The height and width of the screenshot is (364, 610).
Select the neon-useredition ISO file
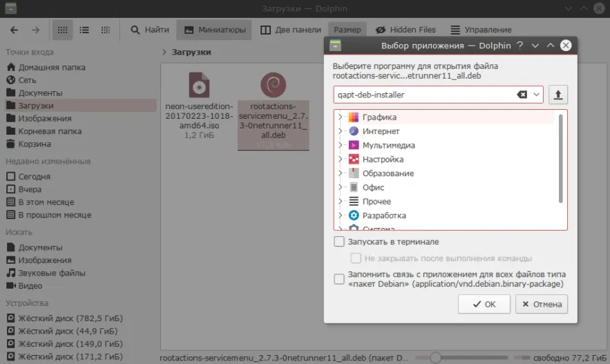click(x=199, y=105)
